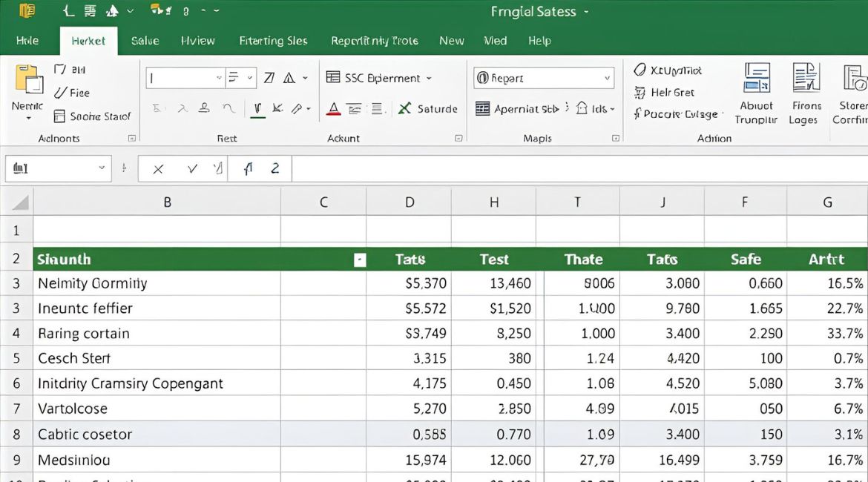Switch to the Reperitnity Trote tab
The height and width of the screenshot is (482, 868).
(x=374, y=40)
